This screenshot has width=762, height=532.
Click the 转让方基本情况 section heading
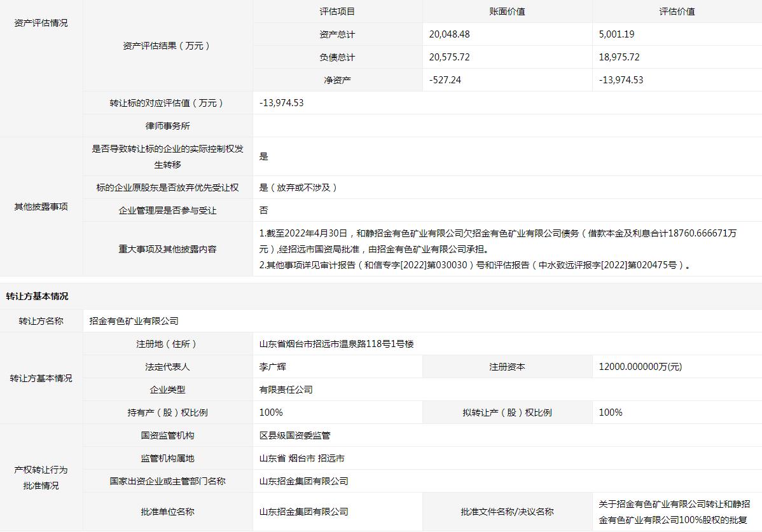37,296
